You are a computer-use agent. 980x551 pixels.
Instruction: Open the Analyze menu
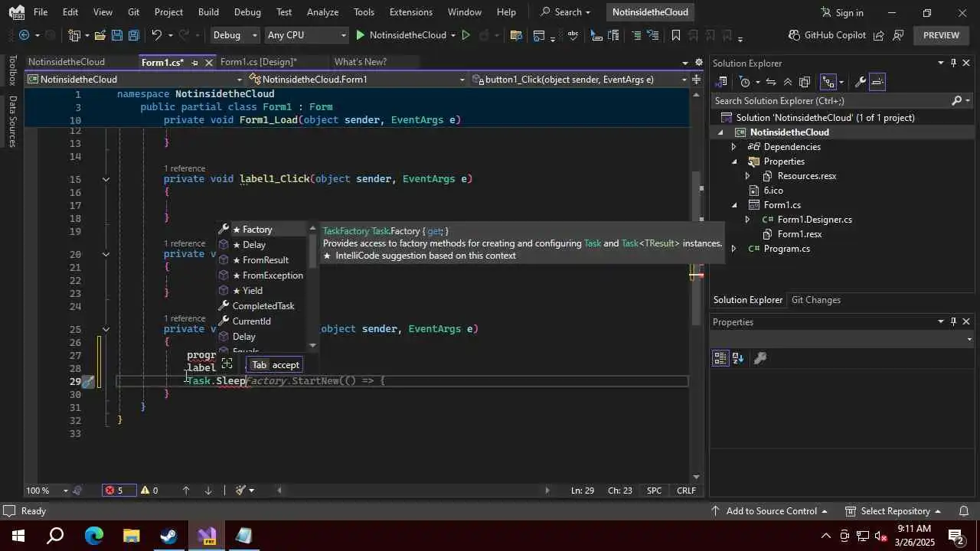point(322,12)
